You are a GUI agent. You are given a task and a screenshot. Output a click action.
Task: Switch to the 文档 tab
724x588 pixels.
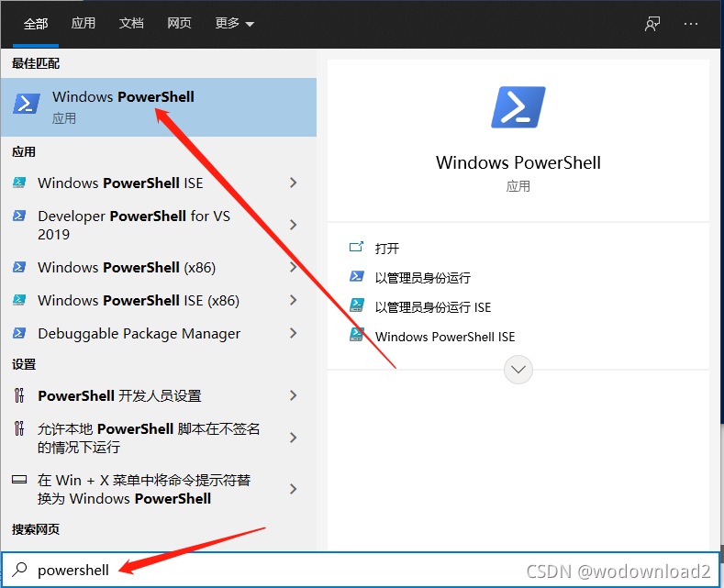(x=131, y=24)
